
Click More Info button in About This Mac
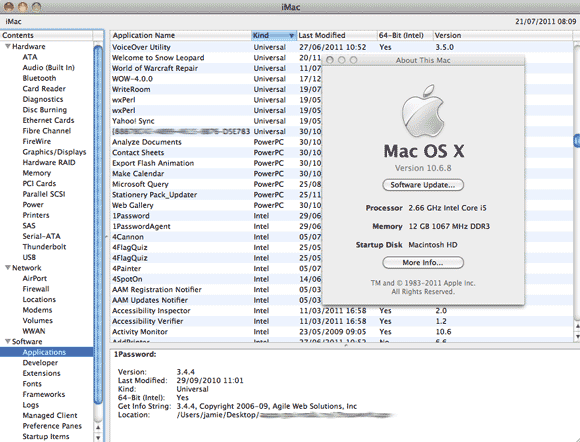point(423,263)
